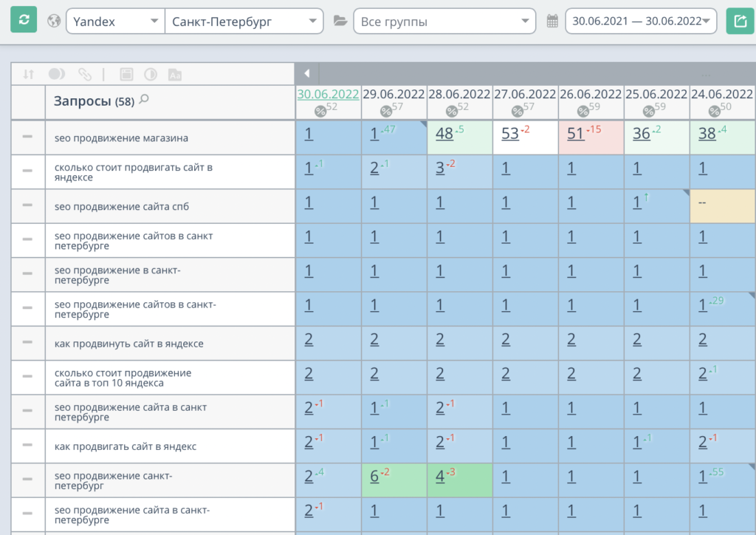Click the yellow -- cell for seo продвижение сайта спб
The image size is (756, 535).
(x=723, y=206)
